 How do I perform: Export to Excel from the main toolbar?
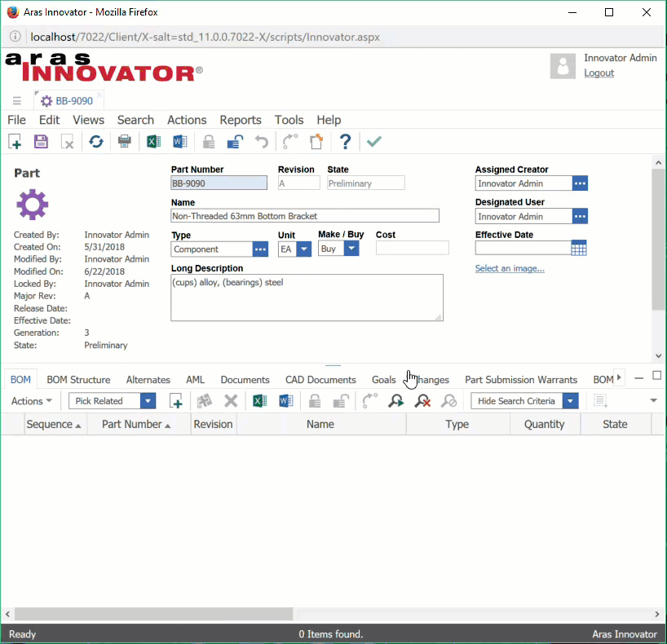point(153,142)
